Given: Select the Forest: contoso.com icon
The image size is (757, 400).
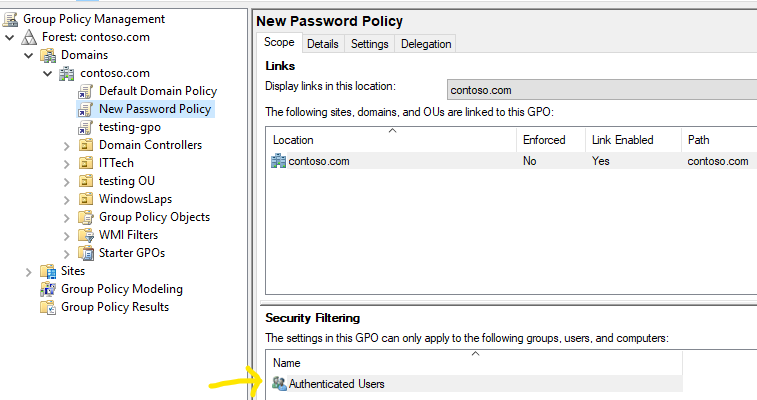Looking at the screenshot, I should click(x=29, y=37).
